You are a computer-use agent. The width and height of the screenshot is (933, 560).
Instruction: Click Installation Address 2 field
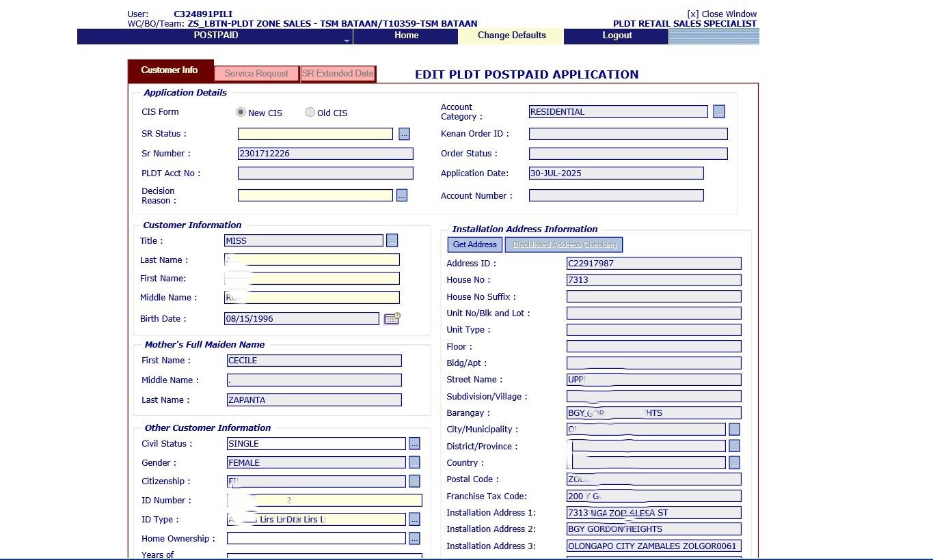point(654,529)
